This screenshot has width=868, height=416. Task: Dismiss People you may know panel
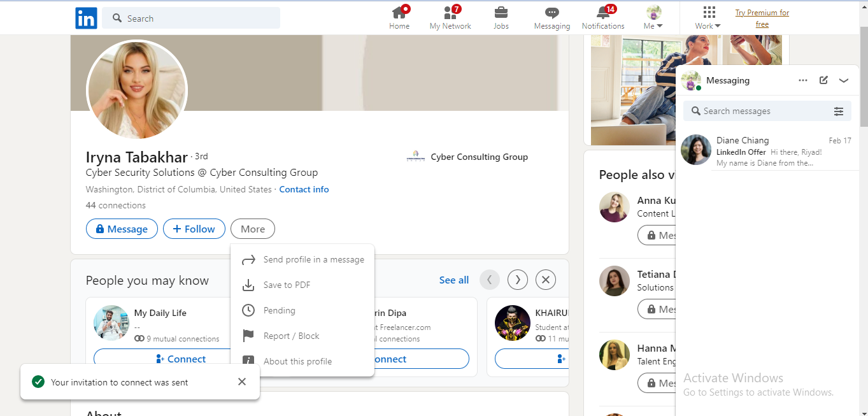click(546, 279)
